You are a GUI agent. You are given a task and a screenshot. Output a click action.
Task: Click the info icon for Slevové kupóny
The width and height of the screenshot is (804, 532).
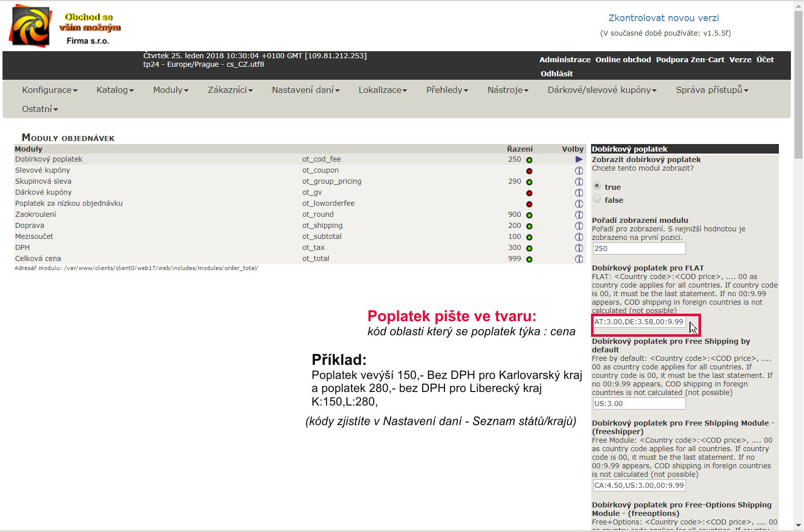(x=579, y=171)
